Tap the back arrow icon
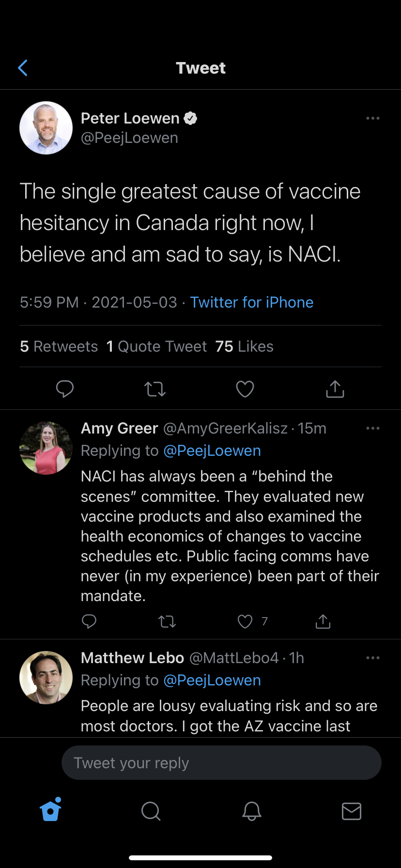Viewport: 401px width, 868px height. point(23,68)
